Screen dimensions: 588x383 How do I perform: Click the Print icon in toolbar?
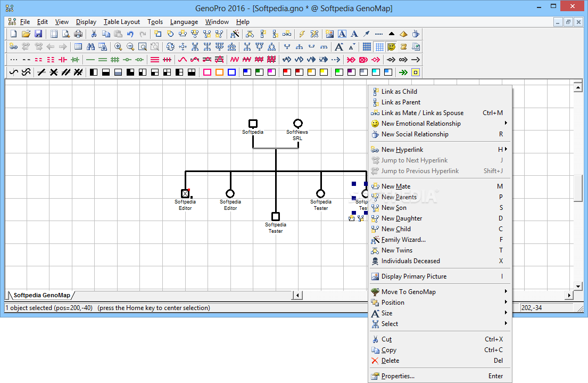78,34
